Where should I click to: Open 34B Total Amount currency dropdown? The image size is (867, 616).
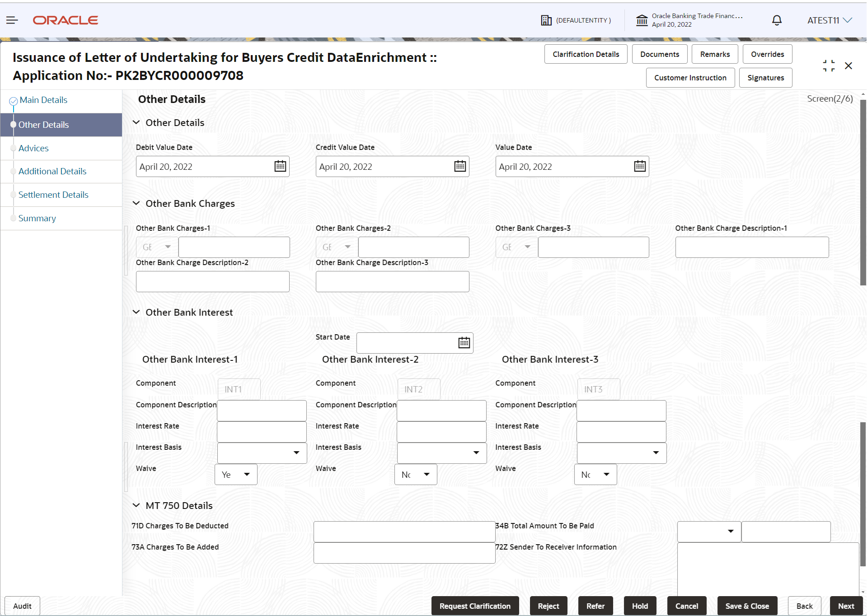[709, 532]
